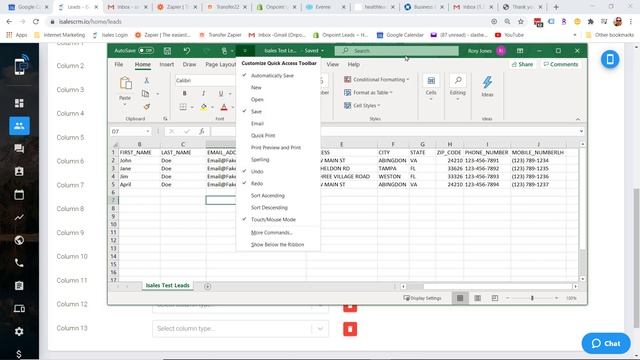
Task: Click the zoom slider handle in the status bar
Action: (532, 298)
